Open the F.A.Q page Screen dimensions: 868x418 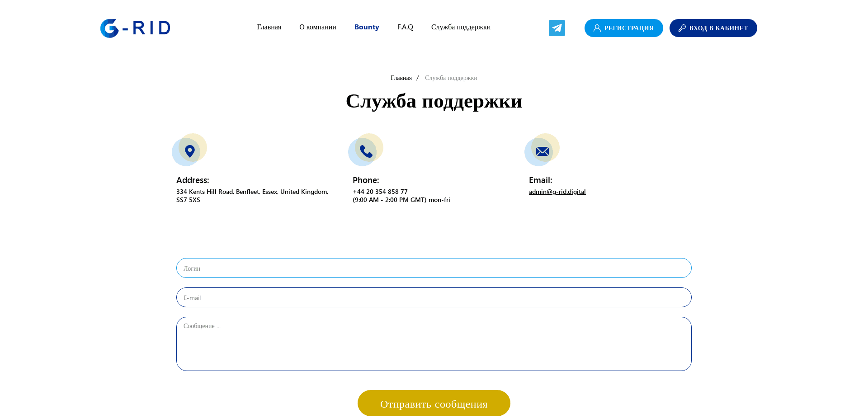405,27
